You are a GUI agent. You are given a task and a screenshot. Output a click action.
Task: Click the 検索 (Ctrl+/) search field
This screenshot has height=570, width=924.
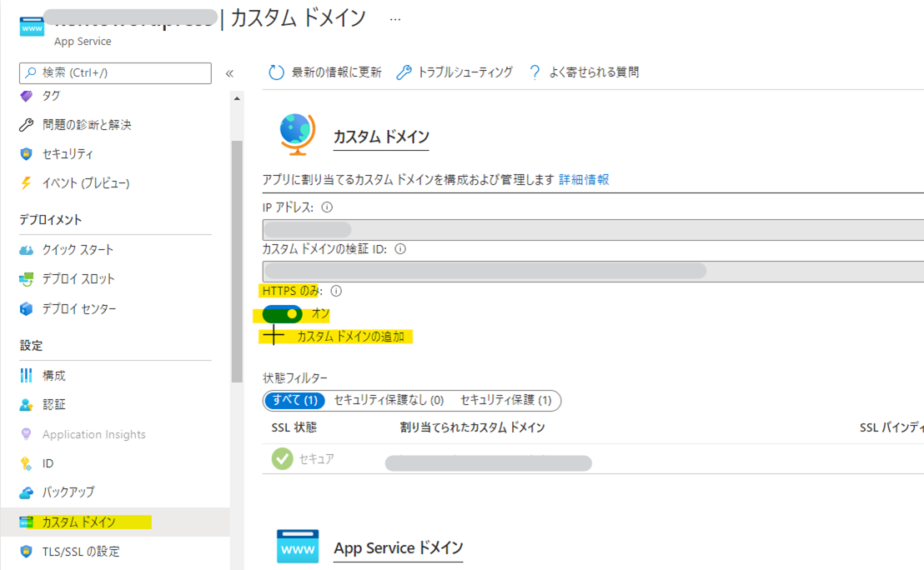[115, 73]
